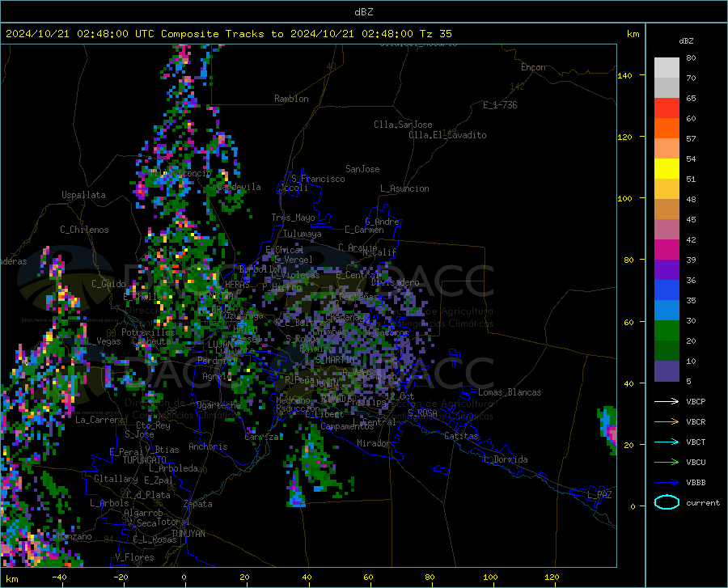Screen dimensions: 728x588
Task: Click the blue swatch beside 35 dBZ
Action: click(667, 290)
